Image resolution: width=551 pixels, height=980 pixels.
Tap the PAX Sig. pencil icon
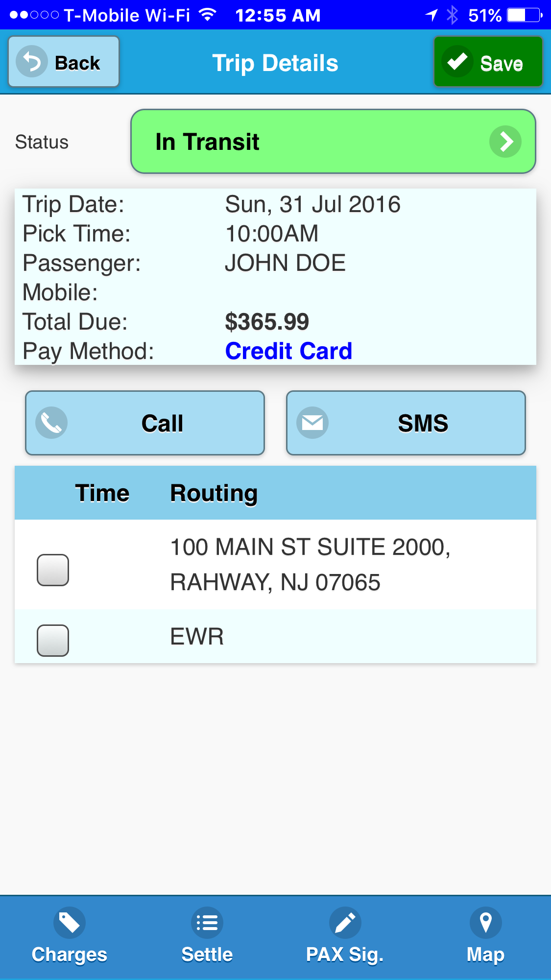345,923
